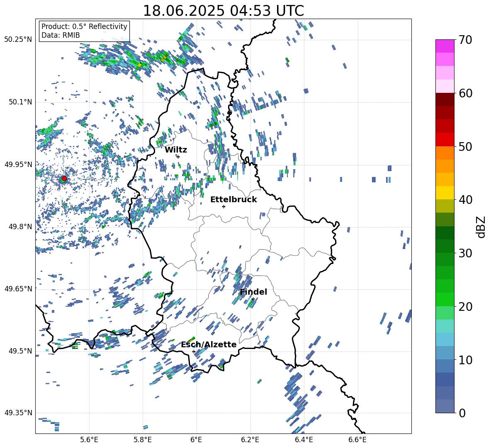This screenshot has height=448, width=491.
Task: Click the 49.8°N latitude label
Action: click(x=20, y=227)
